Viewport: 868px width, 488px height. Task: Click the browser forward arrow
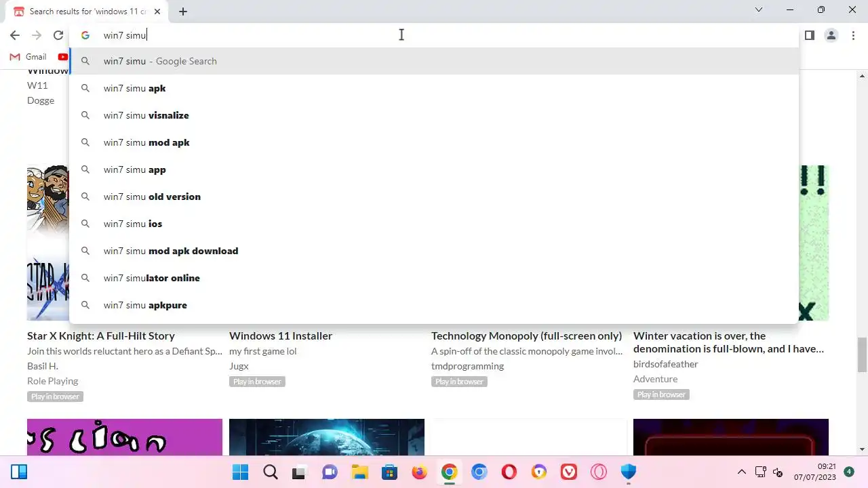click(x=37, y=35)
